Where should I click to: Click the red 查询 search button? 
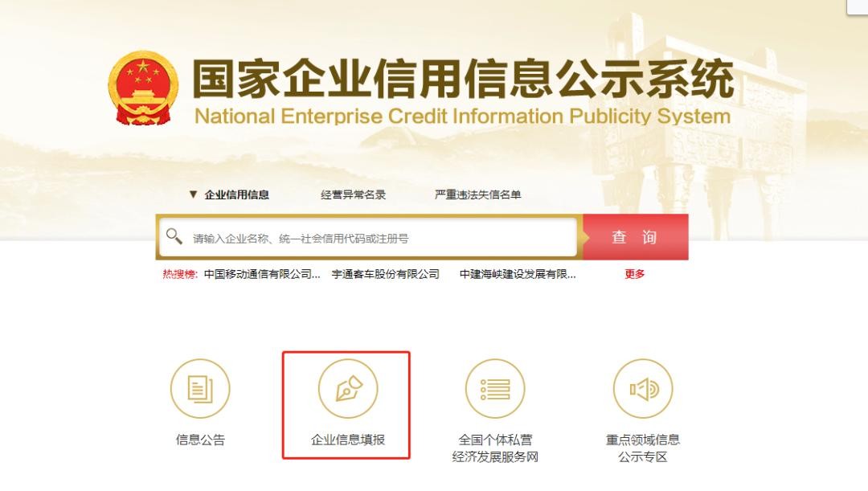(x=636, y=237)
